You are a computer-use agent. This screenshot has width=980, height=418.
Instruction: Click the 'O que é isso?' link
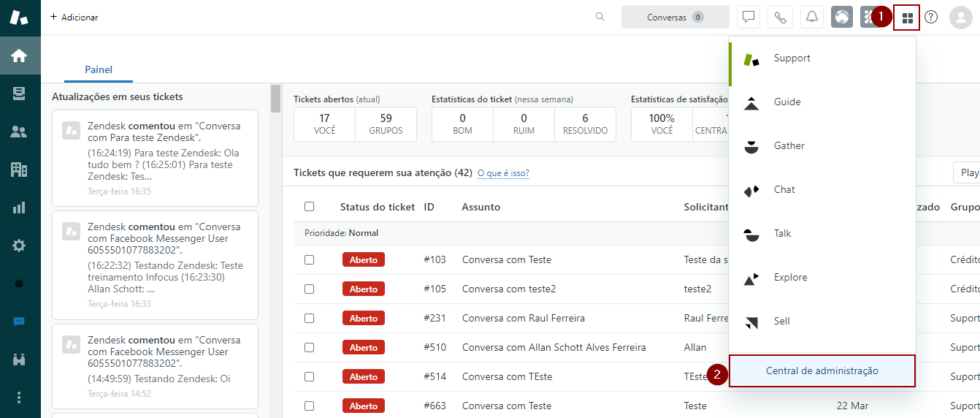[x=503, y=173]
